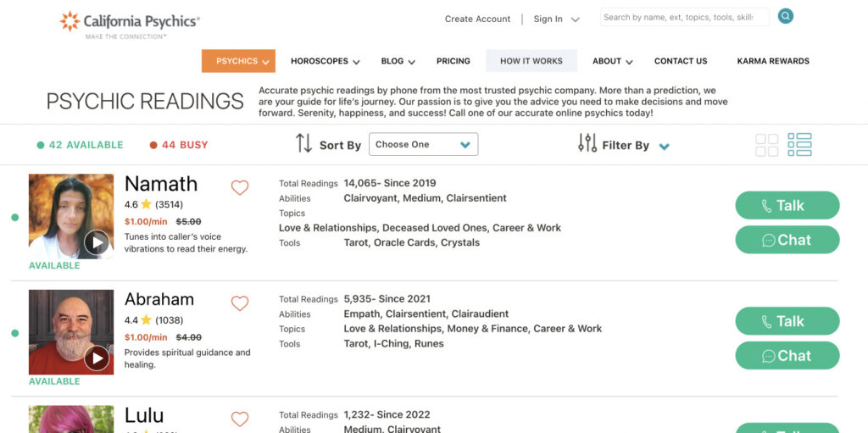
Task: Open the Blog menu
Action: 398,62
